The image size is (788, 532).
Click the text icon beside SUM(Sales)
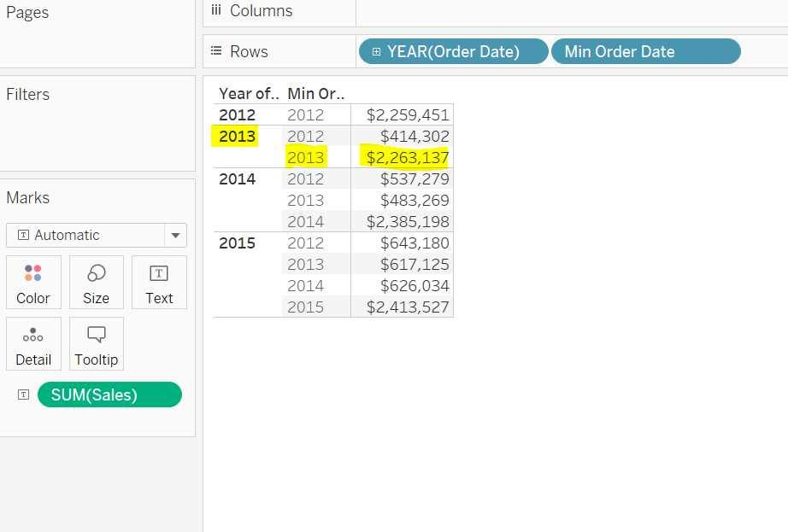(24, 395)
